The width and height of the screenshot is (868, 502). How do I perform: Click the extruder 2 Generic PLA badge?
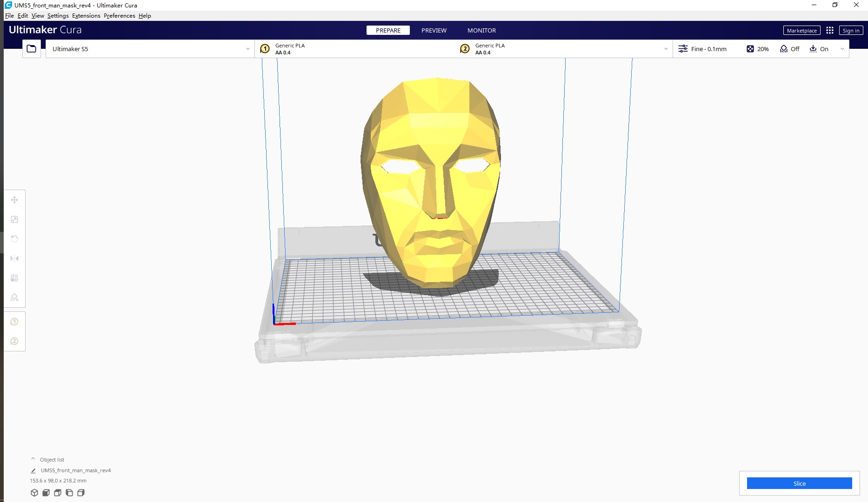point(465,49)
